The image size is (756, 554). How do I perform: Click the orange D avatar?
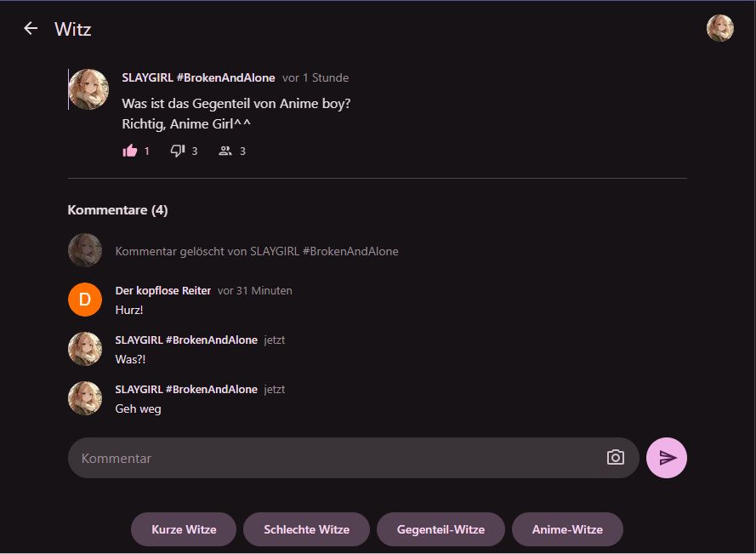(x=85, y=300)
